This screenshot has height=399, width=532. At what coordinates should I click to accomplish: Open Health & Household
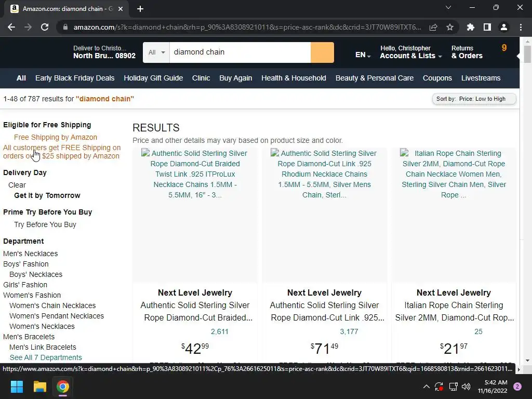[x=294, y=78]
